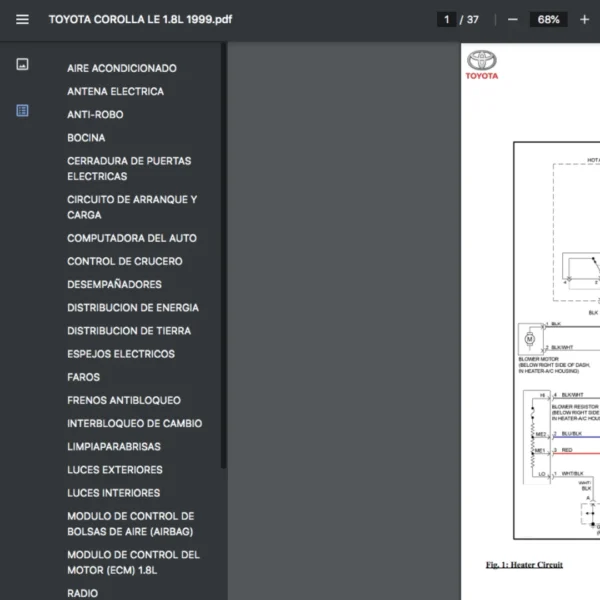Go to the ANTENA ELECTRICA section
The width and height of the screenshot is (600, 600).
(115, 91)
